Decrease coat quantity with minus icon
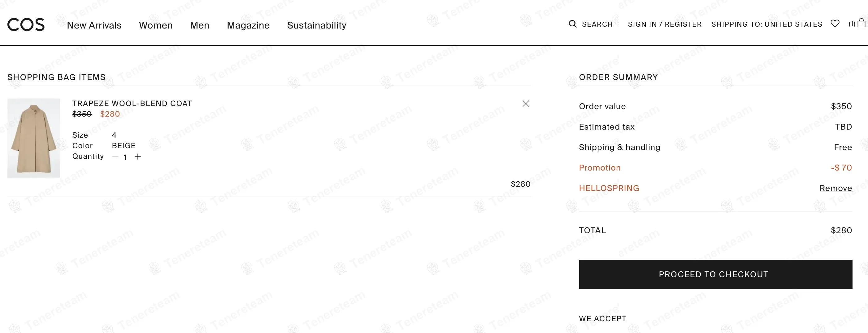 coord(115,157)
